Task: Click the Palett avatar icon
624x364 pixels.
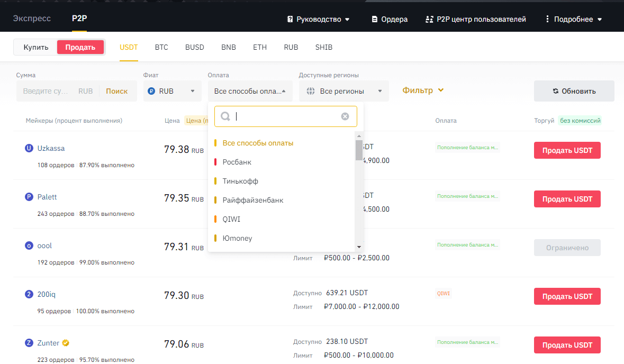Action: click(29, 197)
